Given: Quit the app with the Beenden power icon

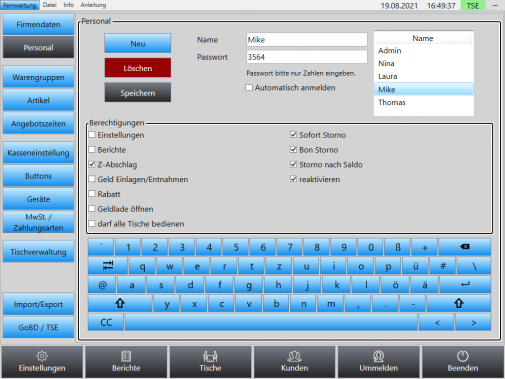Looking at the screenshot, I should pos(463,362).
